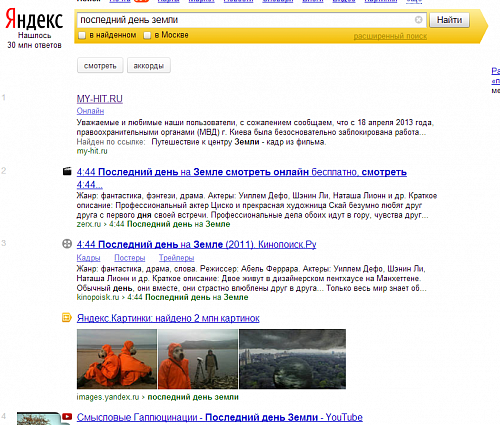Open the "Трейлеры" sublink
The width and height of the screenshot is (500, 425).
tap(176, 258)
